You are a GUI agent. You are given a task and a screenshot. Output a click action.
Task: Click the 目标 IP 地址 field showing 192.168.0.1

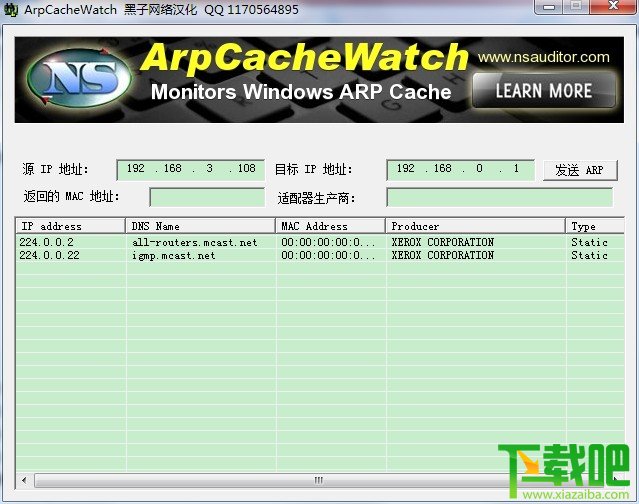point(460,169)
